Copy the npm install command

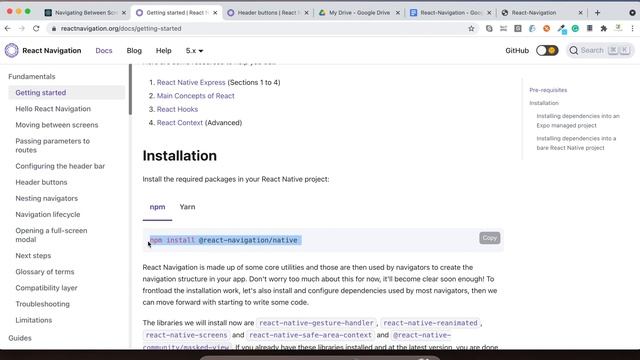(x=489, y=238)
